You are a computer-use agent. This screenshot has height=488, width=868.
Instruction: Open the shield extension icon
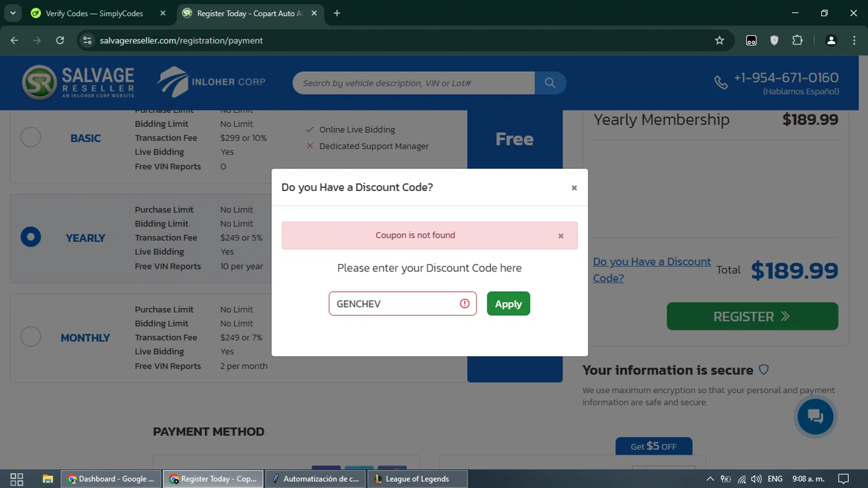pyautogui.click(x=774, y=40)
